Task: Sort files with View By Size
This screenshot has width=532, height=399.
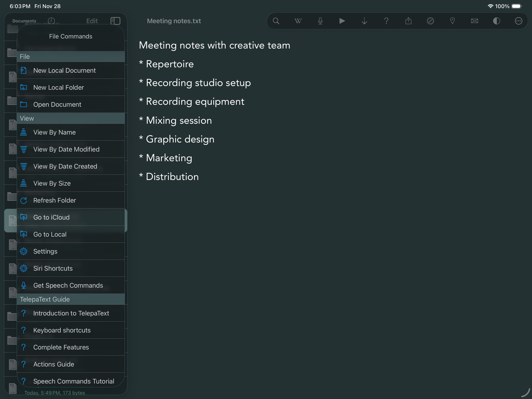Action: tap(71, 183)
